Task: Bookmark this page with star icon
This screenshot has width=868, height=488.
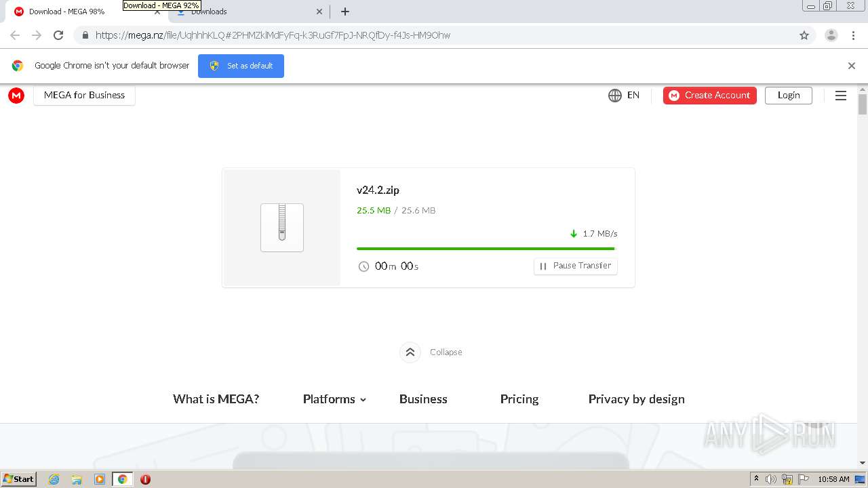Action: [x=804, y=35]
